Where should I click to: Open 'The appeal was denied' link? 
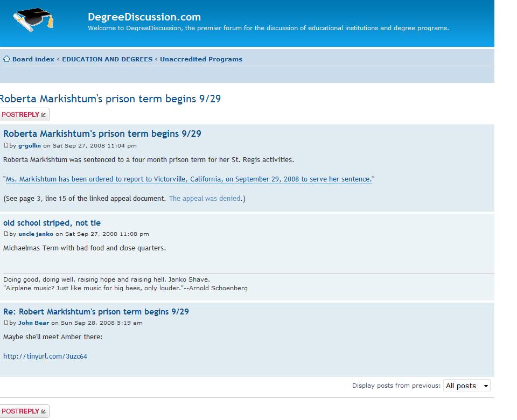(205, 199)
